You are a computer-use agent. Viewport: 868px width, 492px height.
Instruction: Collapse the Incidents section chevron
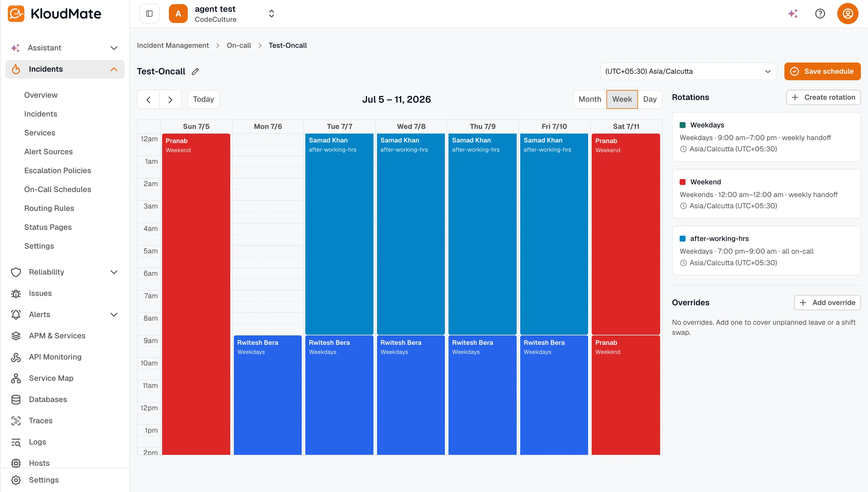[114, 69]
